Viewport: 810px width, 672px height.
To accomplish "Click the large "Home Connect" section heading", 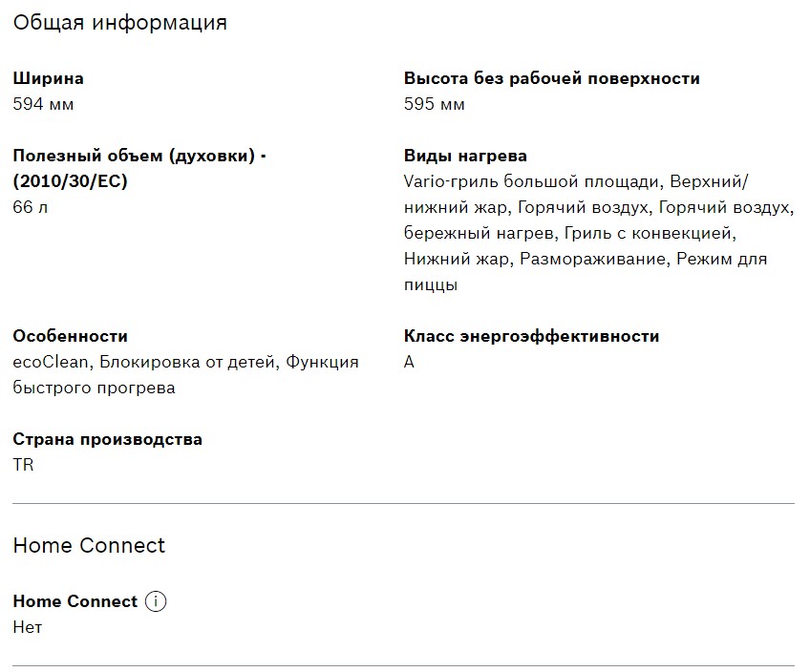I will click(89, 545).
